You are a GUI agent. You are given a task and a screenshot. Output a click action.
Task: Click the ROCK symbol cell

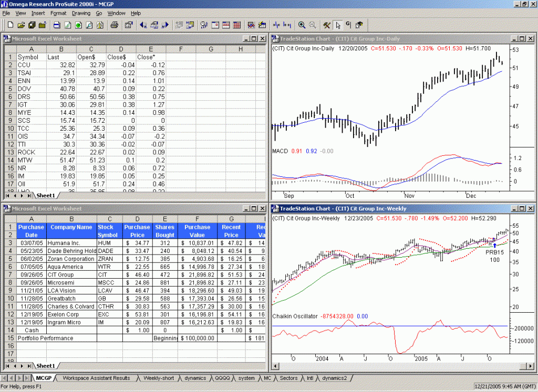click(32, 152)
